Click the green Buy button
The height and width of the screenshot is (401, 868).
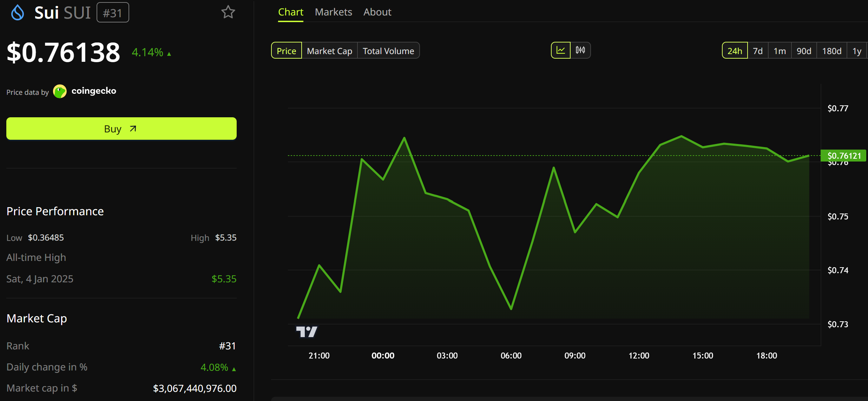pos(121,129)
